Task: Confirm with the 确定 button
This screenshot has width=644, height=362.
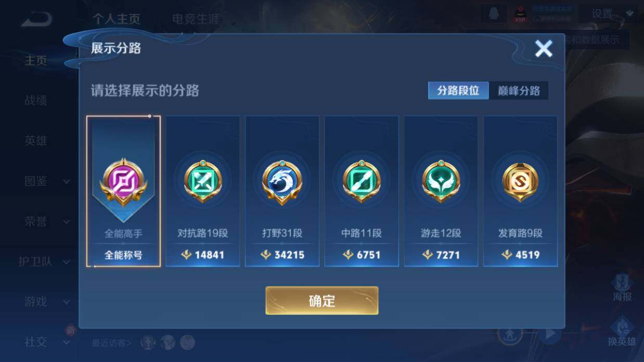Action: pyautogui.click(x=322, y=301)
